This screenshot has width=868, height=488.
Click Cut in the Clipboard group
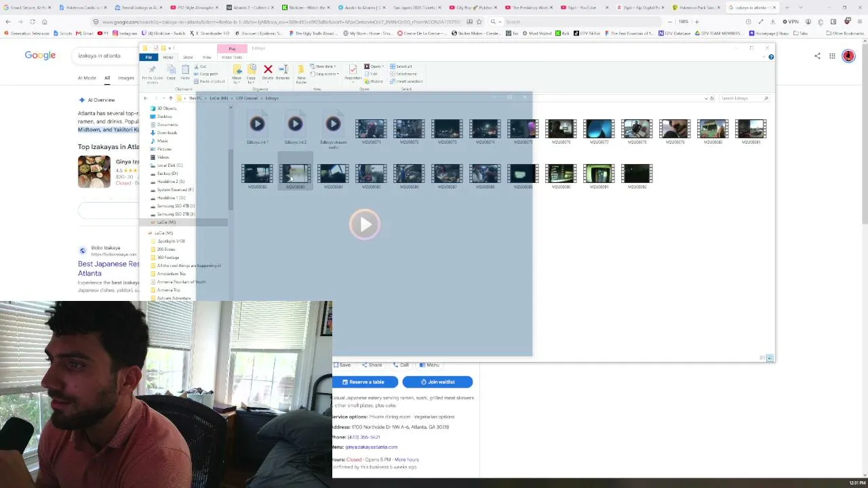200,66
